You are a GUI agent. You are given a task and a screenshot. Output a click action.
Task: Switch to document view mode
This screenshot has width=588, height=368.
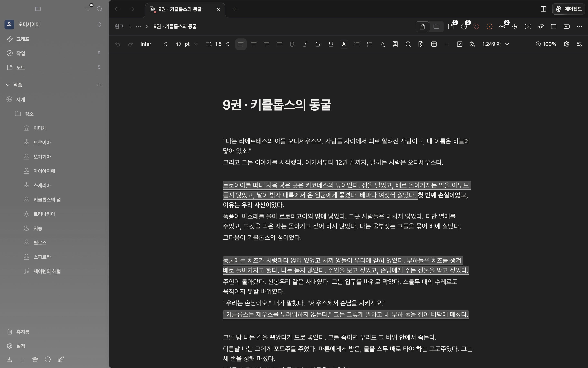pos(422,26)
